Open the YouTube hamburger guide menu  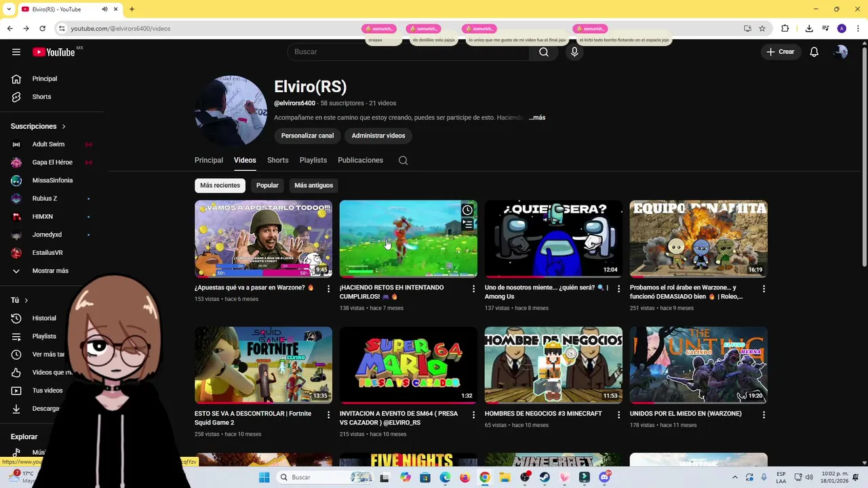[16, 52]
